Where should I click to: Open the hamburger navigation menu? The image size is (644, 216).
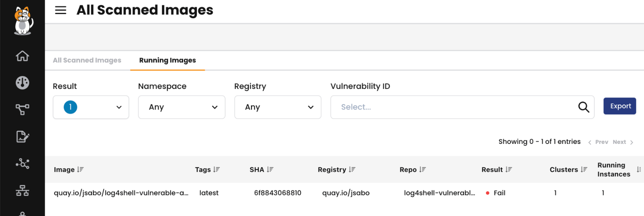(61, 10)
